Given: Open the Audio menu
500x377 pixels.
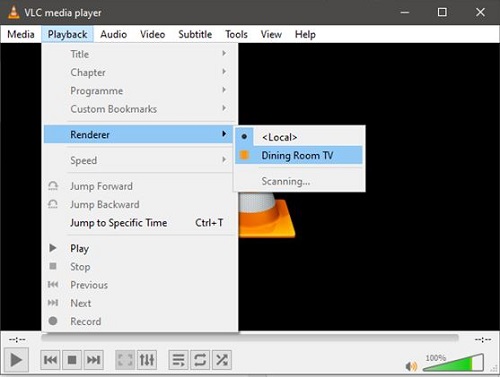Looking at the screenshot, I should 114,34.
